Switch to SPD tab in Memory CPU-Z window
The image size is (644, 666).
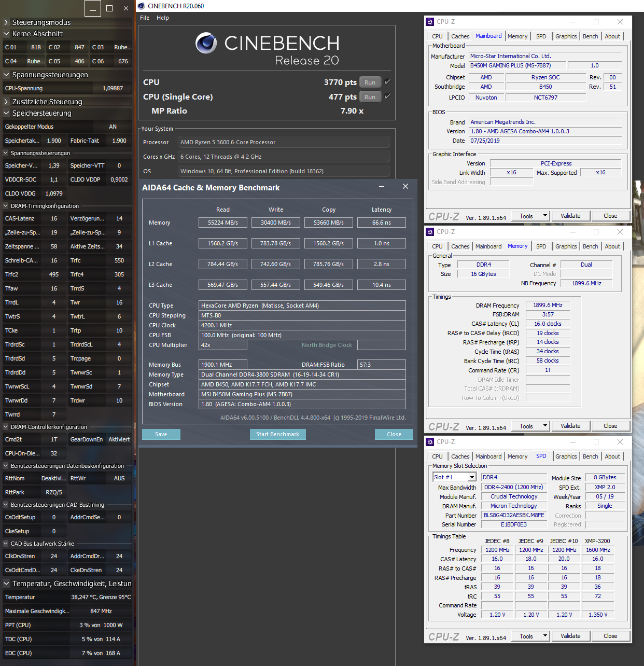(541, 246)
